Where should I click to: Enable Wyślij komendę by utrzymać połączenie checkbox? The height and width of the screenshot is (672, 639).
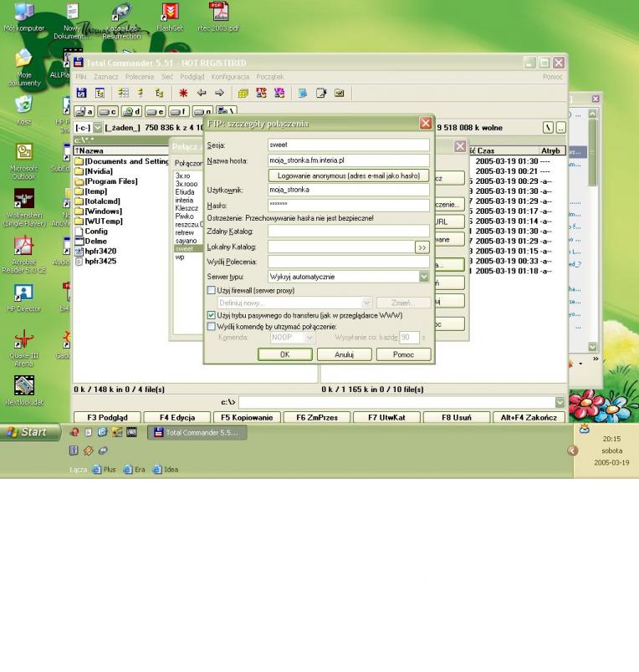click(211, 326)
